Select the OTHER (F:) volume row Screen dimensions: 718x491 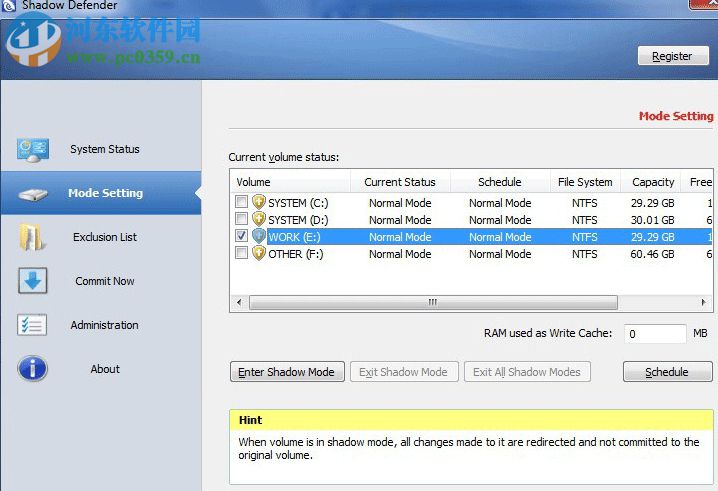pos(472,254)
